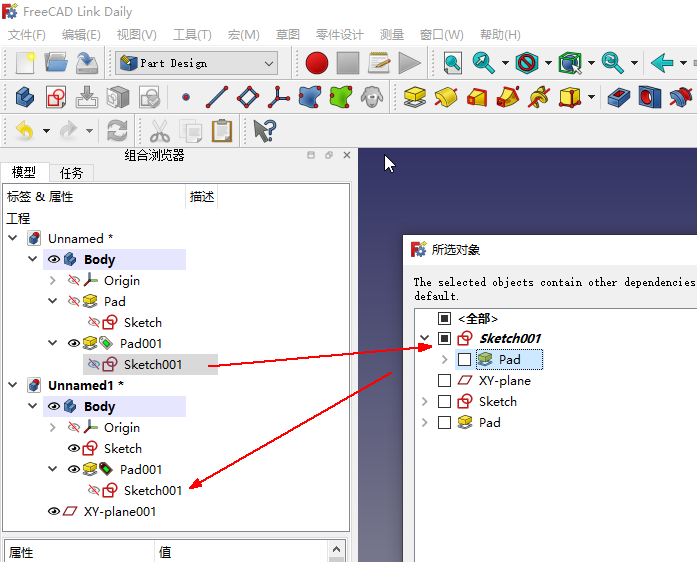Collapse Sketch001 in the dialog list

[425, 338]
